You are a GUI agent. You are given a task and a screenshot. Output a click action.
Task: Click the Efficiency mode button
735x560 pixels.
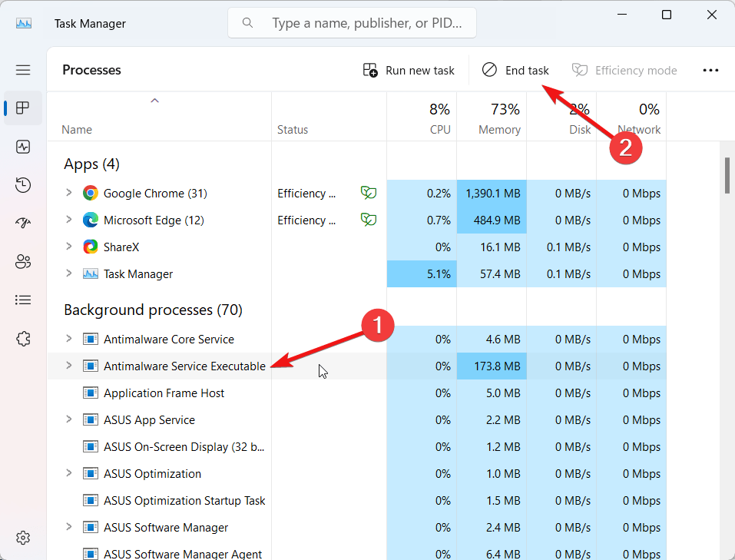click(x=624, y=71)
